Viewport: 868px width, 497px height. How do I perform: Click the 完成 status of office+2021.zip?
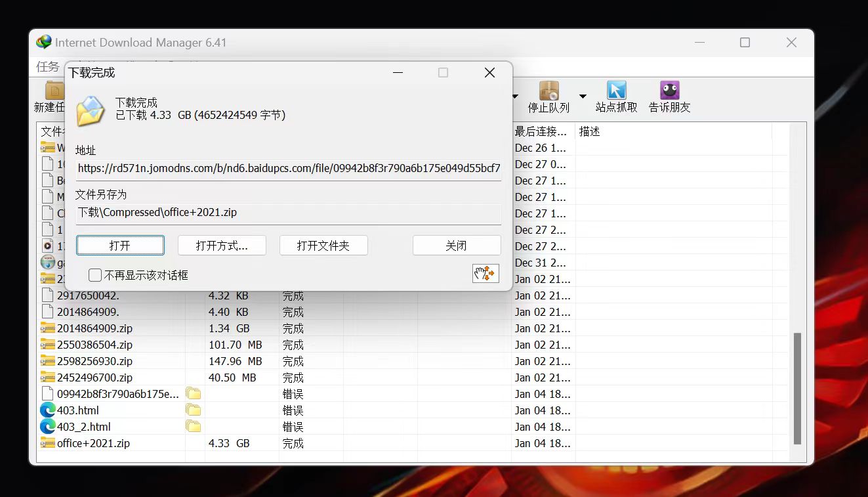(293, 443)
